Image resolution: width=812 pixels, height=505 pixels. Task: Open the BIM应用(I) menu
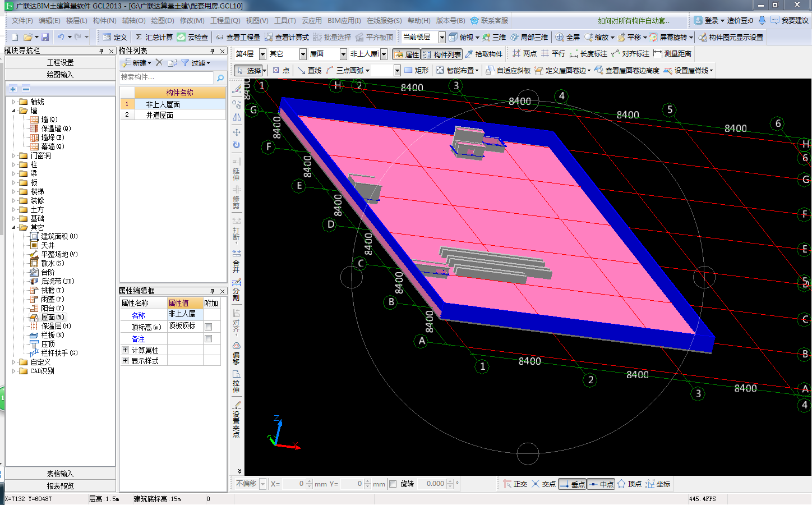344,20
